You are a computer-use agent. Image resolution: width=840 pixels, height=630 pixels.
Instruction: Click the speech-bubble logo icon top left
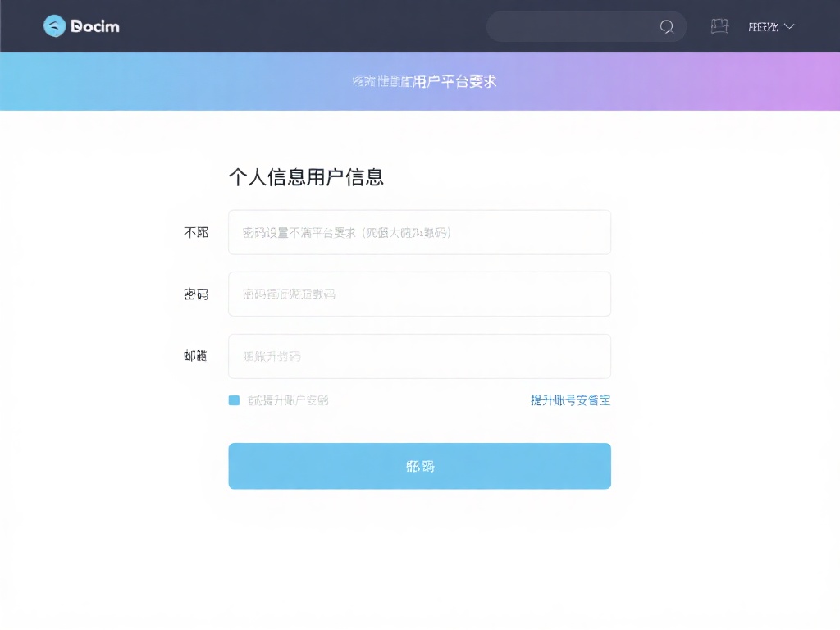coord(54,26)
